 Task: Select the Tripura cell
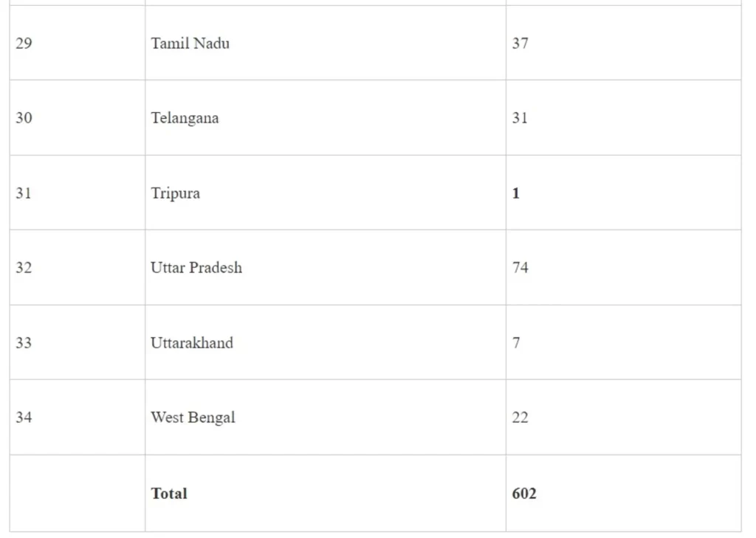pyautogui.click(x=176, y=193)
